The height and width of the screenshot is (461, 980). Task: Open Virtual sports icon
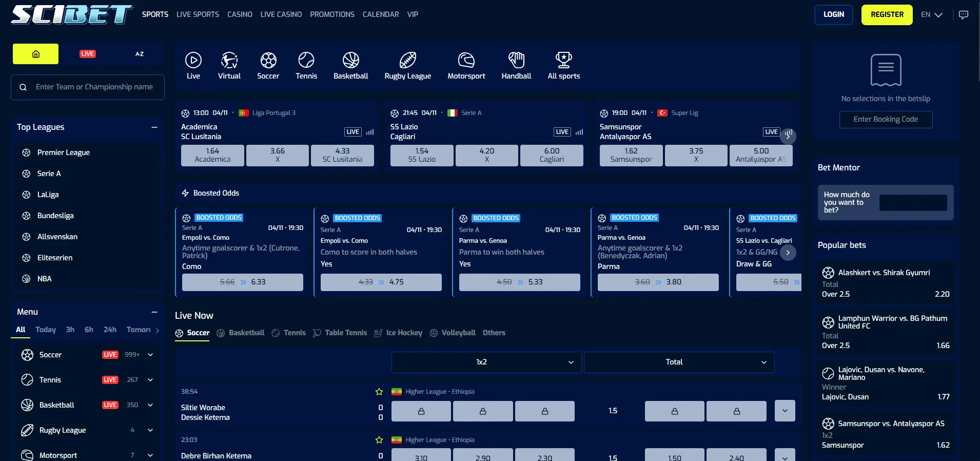(x=229, y=61)
